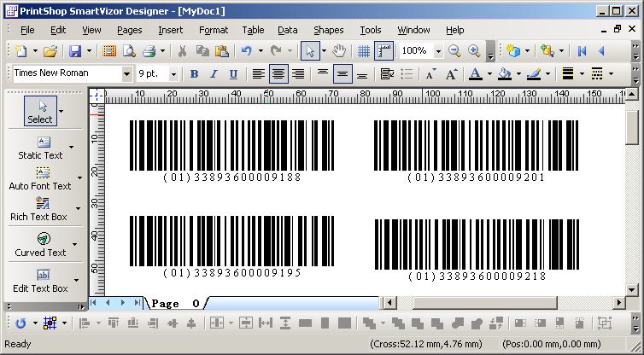Expand the Curved Text tool options arrow

coord(75,244)
